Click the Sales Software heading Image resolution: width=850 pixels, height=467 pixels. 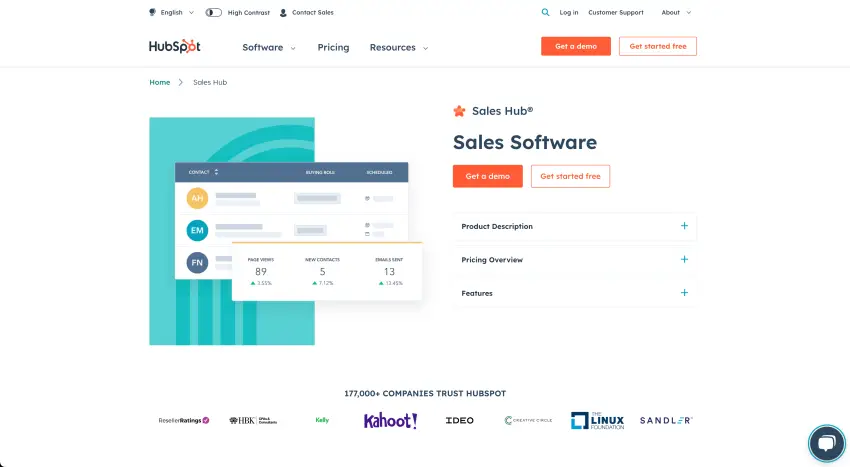click(x=525, y=142)
